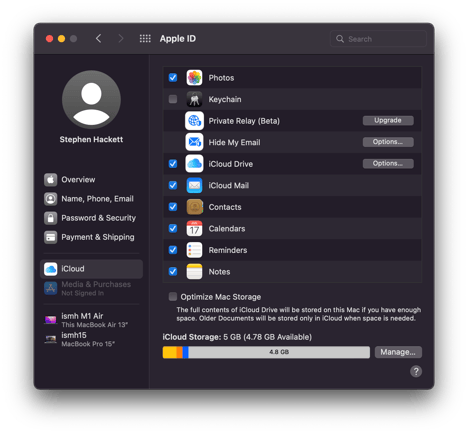This screenshot has height=434, width=468.
Task: Open Media & Purchases section
Action: click(91, 288)
